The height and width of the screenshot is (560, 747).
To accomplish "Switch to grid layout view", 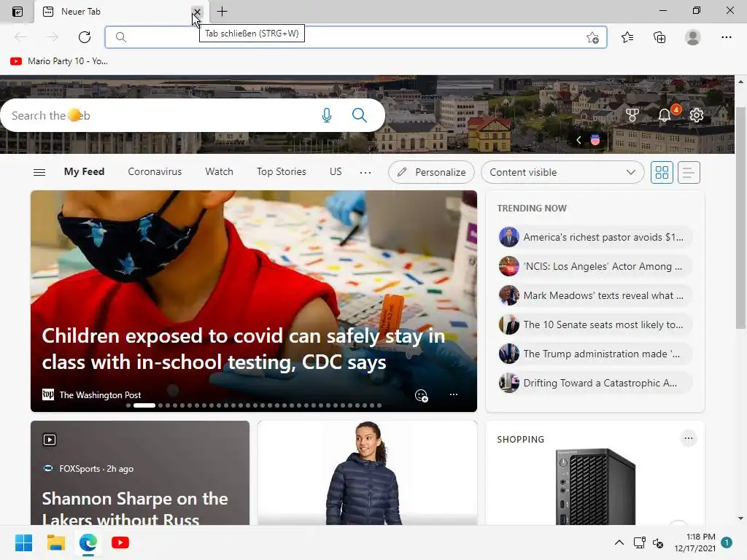I will point(662,172).
